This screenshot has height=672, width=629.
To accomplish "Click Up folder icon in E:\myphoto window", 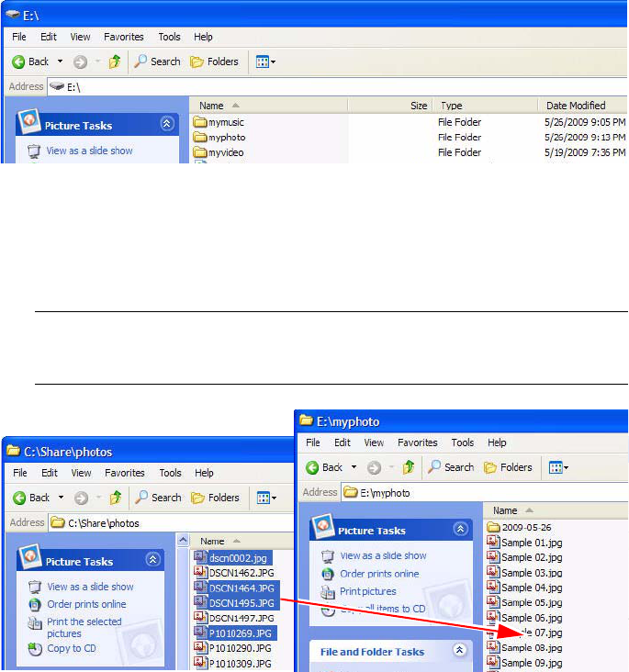I will tap(409, 467).
